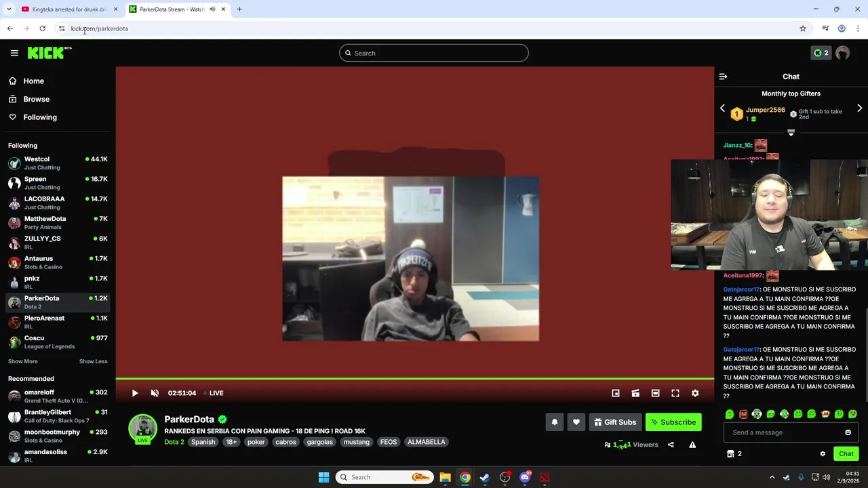Screen dimensions: 868x488
Task: Click the Kick search field
Action: [434, 53]
